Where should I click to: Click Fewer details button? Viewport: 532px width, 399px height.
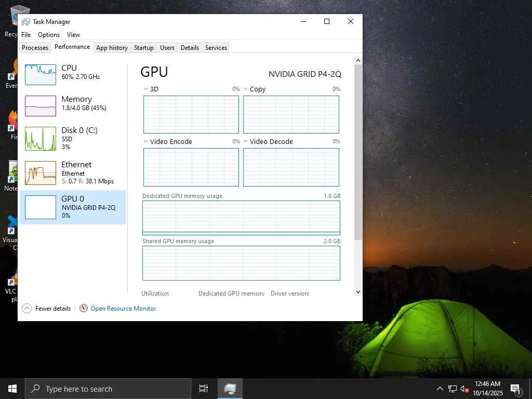46,309
